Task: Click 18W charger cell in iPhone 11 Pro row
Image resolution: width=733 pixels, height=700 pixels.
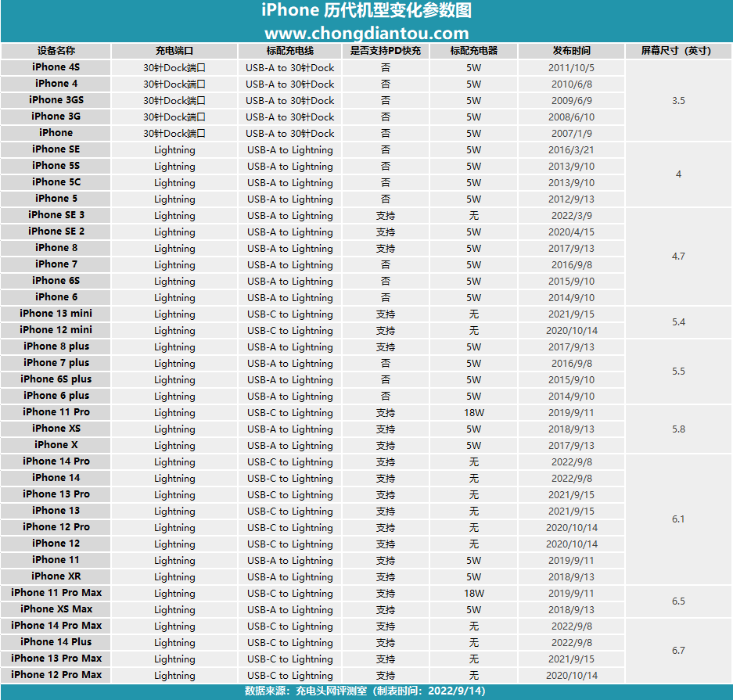Action: tap(473, 413)
